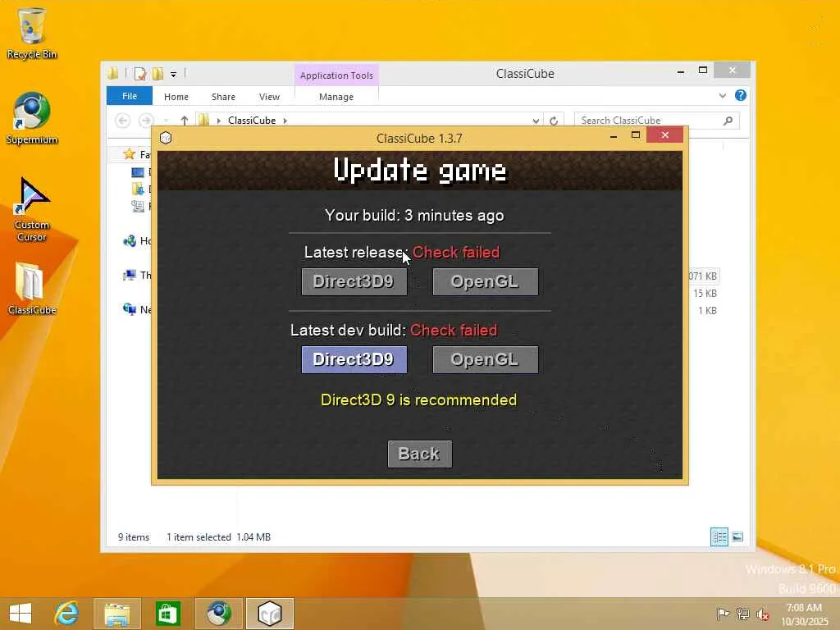Click the Properties quick access icon

coord(140,73)
